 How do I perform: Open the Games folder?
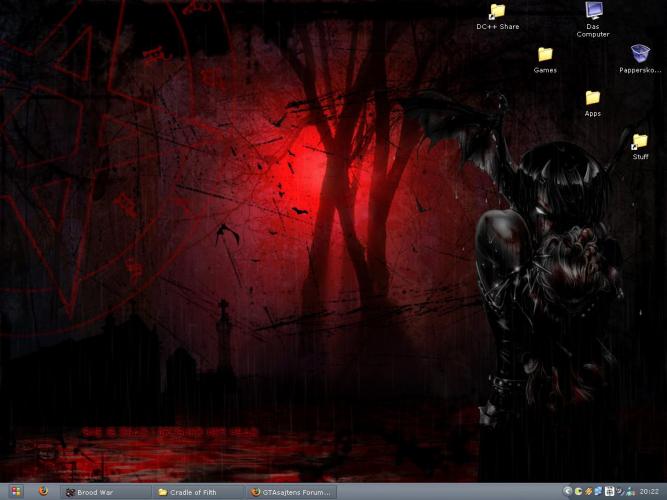(x=545, y=54)
